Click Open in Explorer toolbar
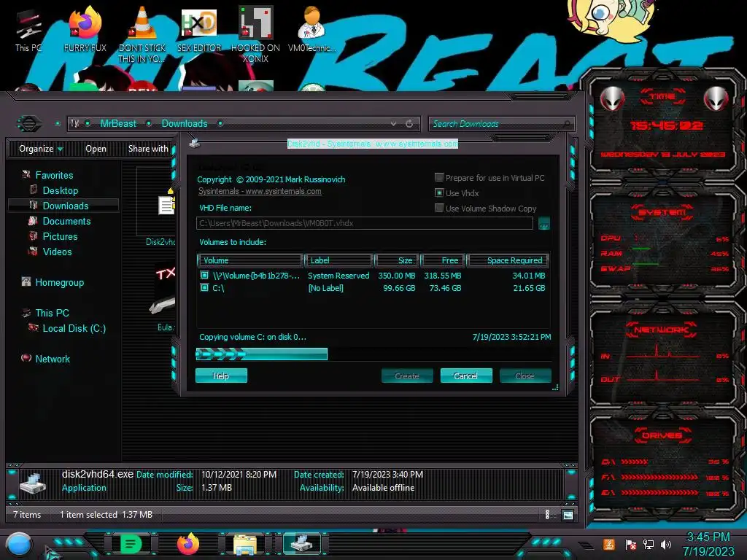747x560 pixels. pos(96,149)
